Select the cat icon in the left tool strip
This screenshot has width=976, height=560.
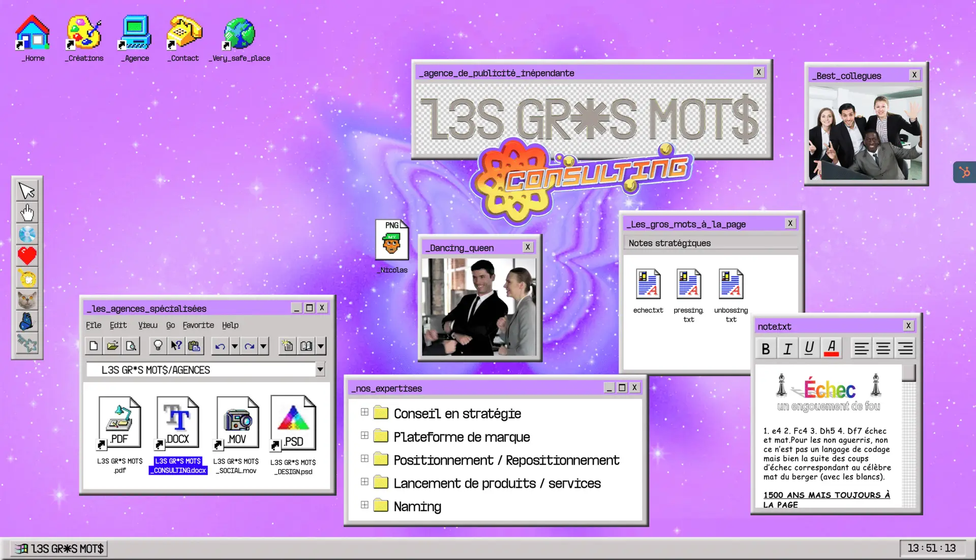27,300
